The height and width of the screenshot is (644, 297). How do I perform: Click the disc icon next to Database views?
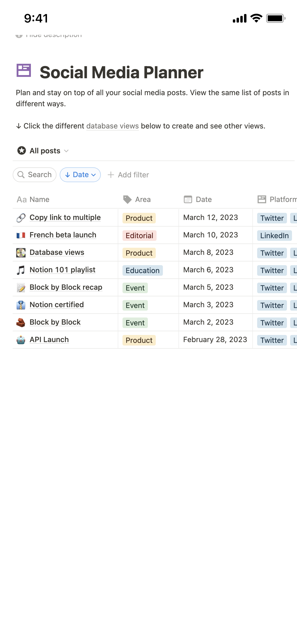21,252
